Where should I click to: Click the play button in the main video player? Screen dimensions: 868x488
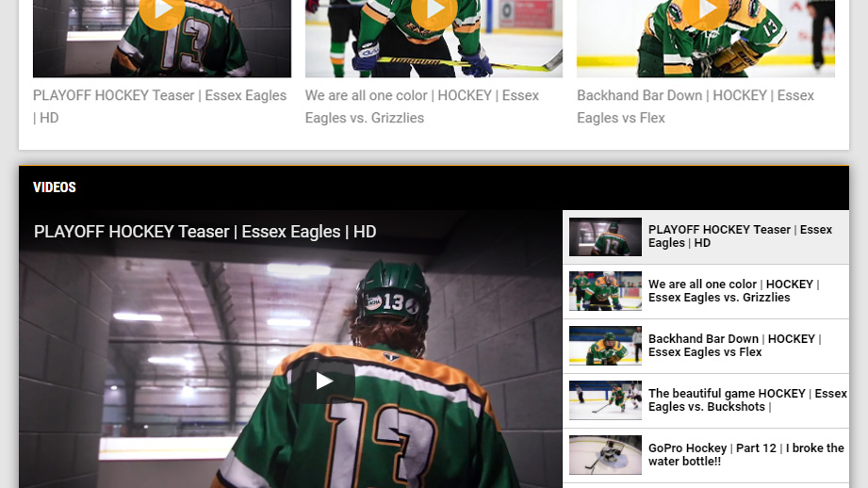(x=323, y=381)
